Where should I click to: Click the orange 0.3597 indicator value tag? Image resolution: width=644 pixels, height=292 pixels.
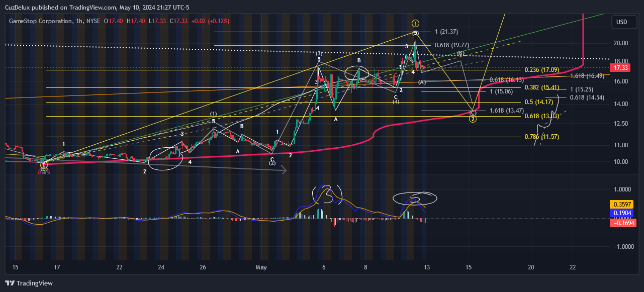point(621,205)
